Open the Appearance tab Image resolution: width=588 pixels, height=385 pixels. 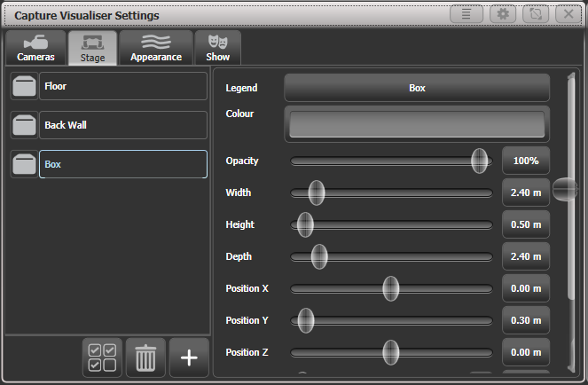point(156,48)
